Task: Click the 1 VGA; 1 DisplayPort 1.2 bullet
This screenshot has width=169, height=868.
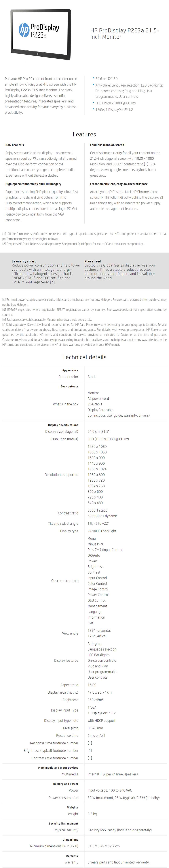Action: pyautogui.click(x=114, y=110)
